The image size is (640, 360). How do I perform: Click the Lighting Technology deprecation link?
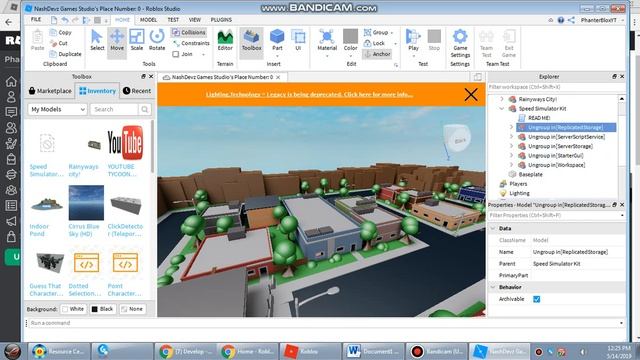tap(309, 95)
